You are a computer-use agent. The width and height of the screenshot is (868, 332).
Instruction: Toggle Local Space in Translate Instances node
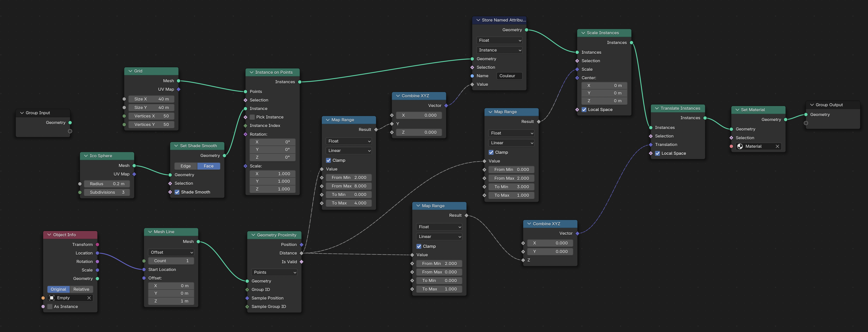(657, 153)
